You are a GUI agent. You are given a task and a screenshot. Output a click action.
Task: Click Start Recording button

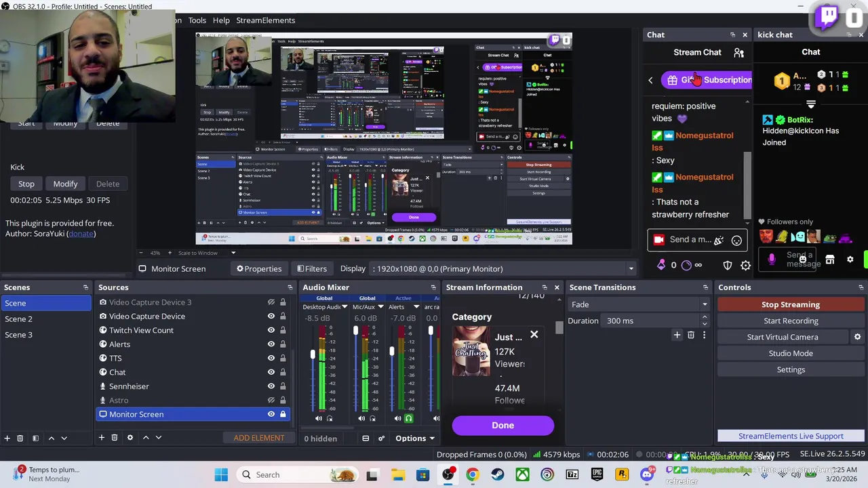[791, 321]
